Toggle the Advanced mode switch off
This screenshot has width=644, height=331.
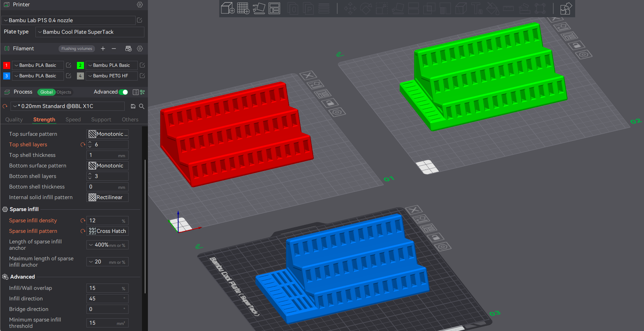pos(123,92)
